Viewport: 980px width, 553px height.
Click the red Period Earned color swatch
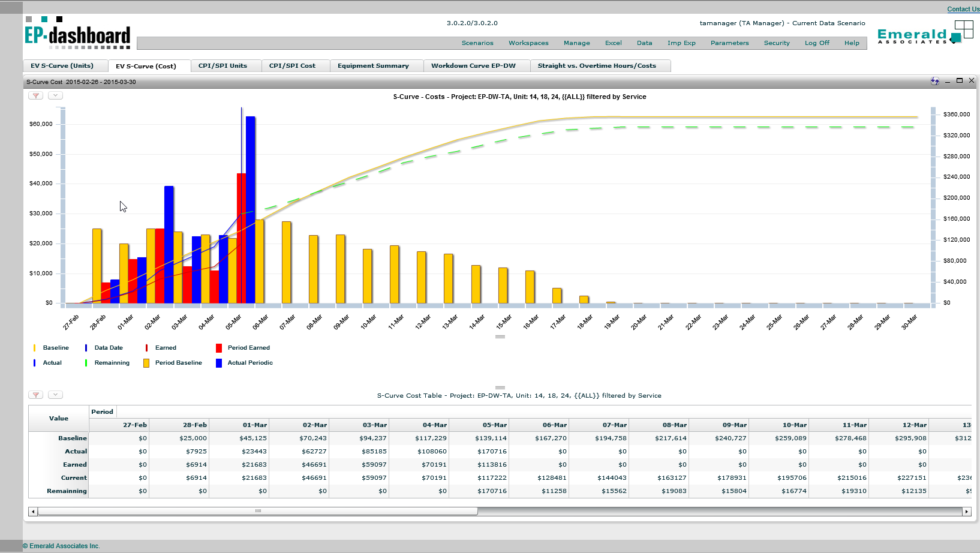[x=218, y=347]
